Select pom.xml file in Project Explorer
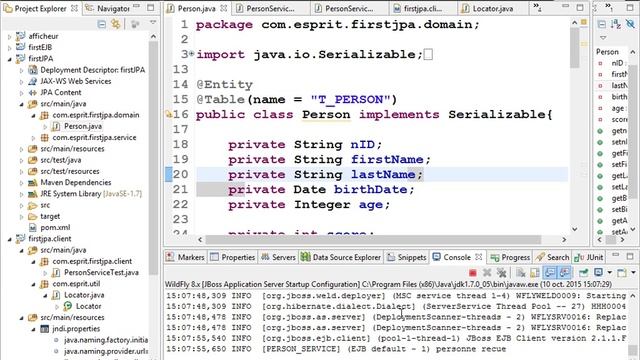640x360 pixels. 55,227
